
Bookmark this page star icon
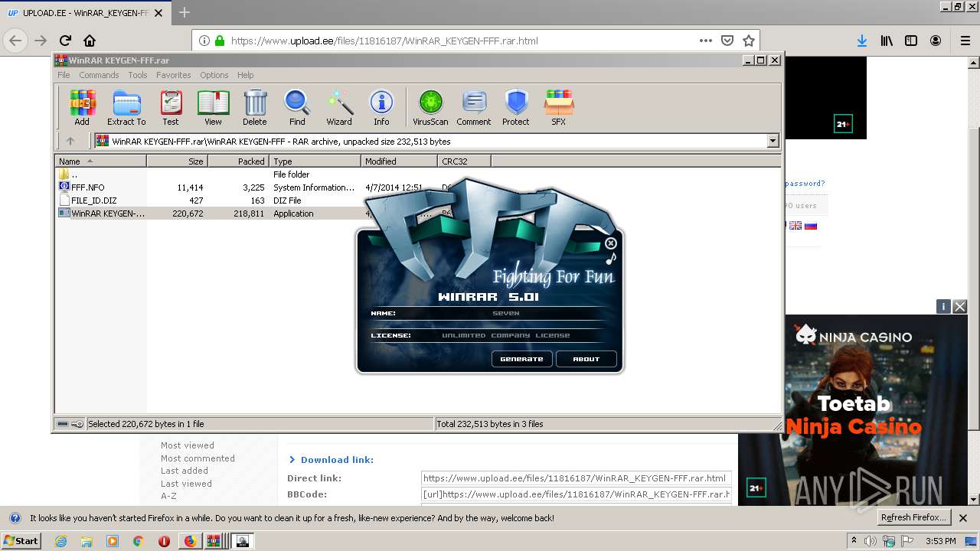coord(749,41)
